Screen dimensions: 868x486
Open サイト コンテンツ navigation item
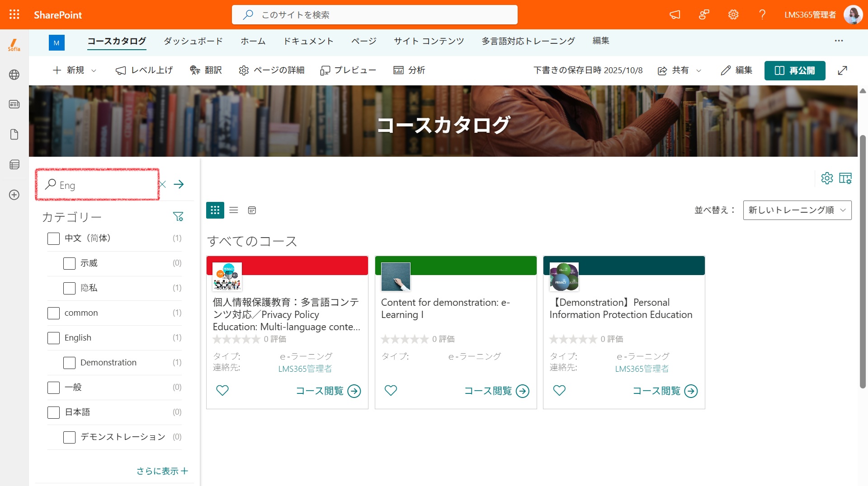point(429,41)
